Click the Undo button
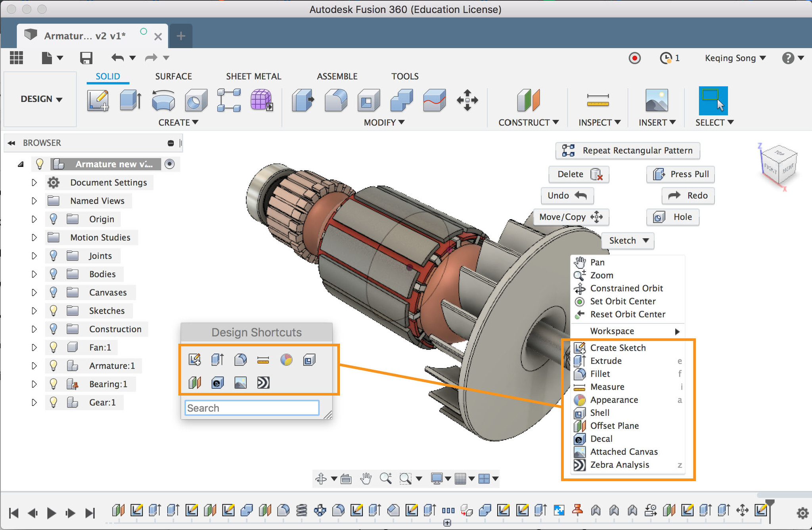The image size is (812, 530). pos(568,195)
